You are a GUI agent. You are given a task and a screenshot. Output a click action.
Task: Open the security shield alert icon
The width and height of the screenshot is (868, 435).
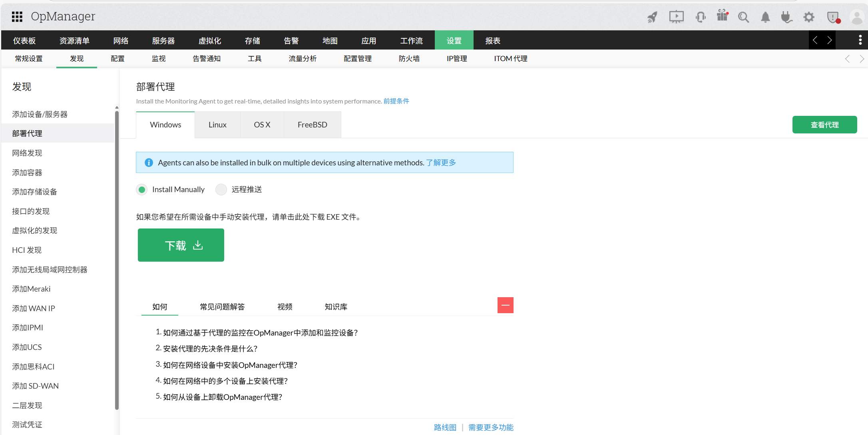click(833, 17)
